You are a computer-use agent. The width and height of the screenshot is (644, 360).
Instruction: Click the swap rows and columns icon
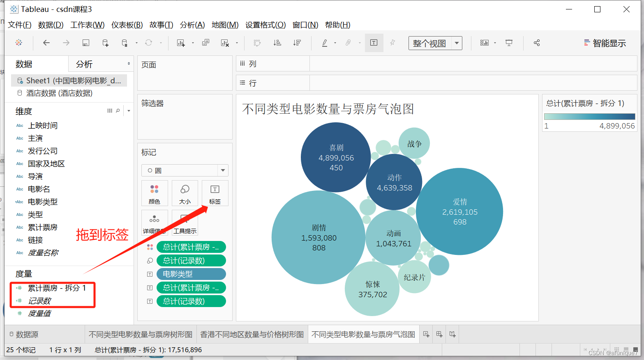[257, 43]
